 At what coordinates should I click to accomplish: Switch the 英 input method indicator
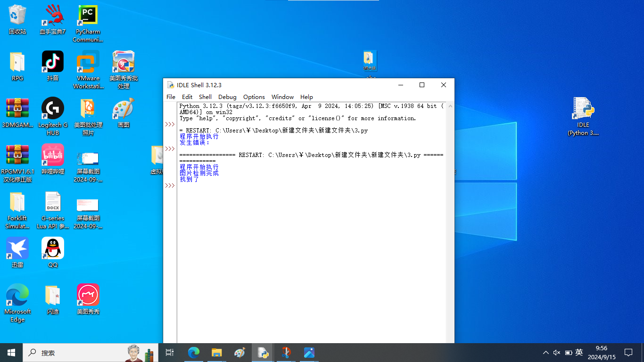pyautogui.click(x=579, y=353)
